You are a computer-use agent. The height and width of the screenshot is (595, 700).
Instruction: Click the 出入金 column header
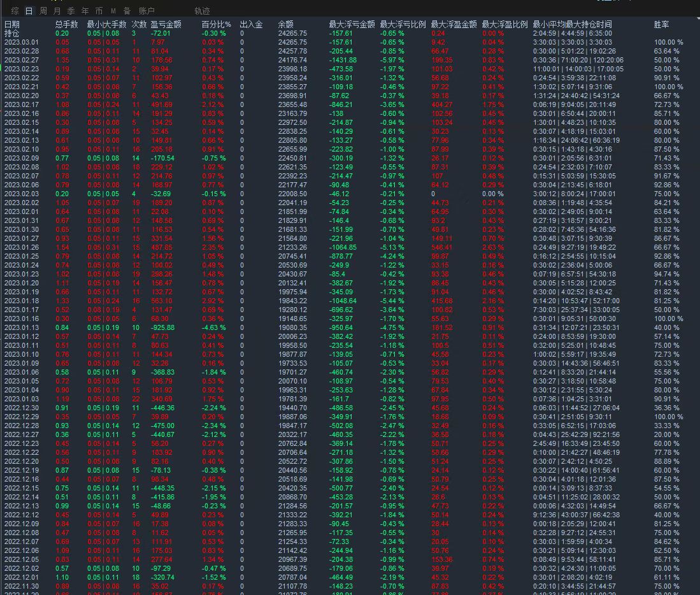pos(252,25)
